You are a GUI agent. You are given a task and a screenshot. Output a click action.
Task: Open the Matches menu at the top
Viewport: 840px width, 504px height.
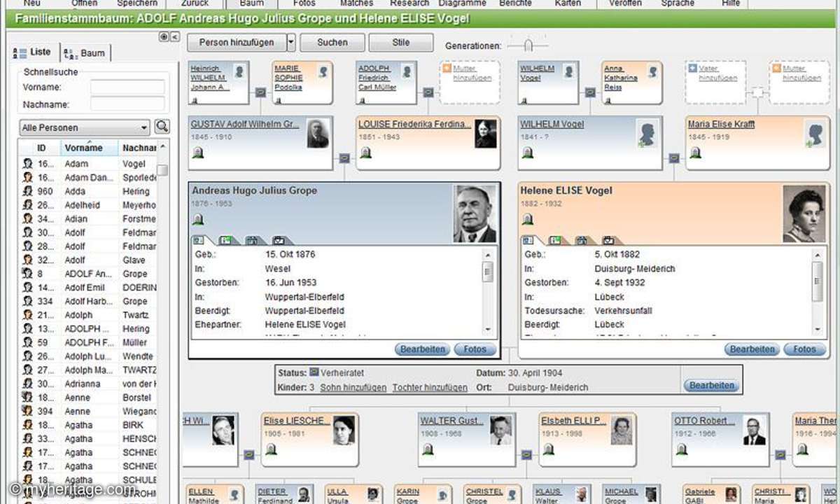(356, 3)
